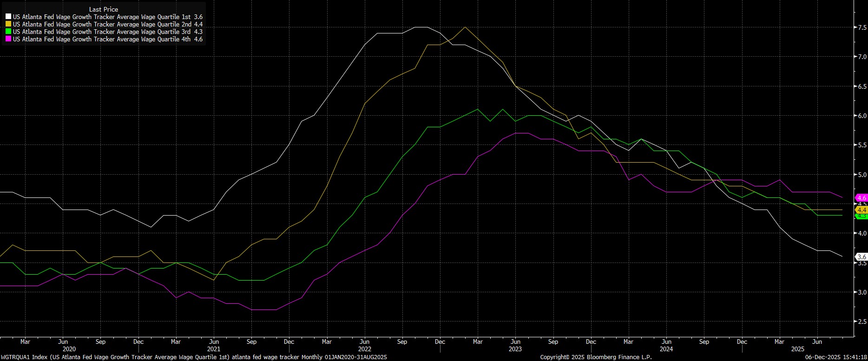Click the Last Price legend header
868x361 pixels.
[104, 9]
